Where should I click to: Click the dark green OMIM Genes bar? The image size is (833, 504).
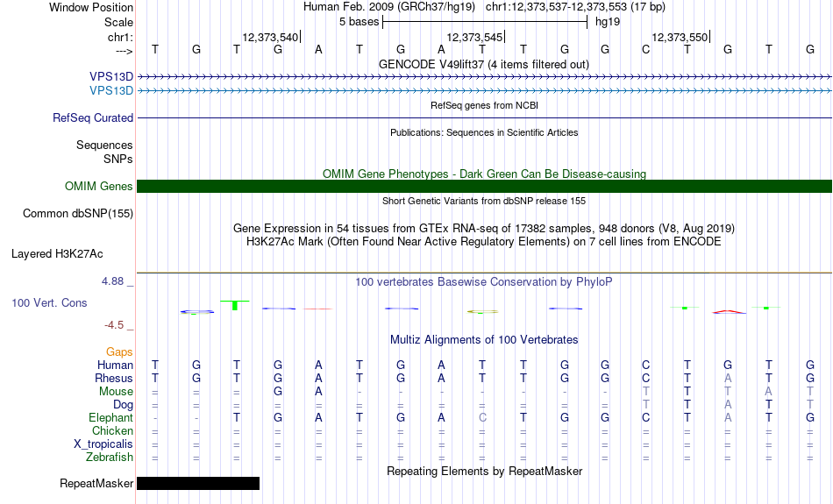(x=484, y=187)
